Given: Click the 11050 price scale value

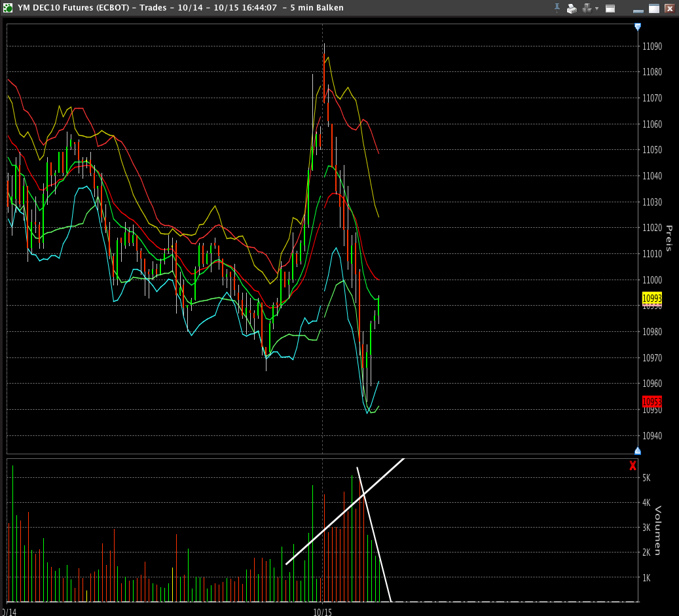Looking at the screenshot, I should tap(652, 150).
